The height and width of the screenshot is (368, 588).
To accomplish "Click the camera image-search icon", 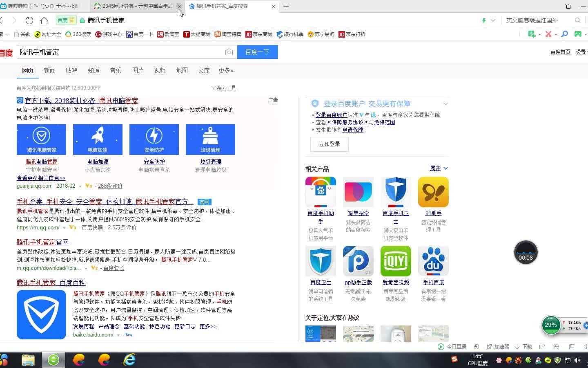I will [229, 52].
